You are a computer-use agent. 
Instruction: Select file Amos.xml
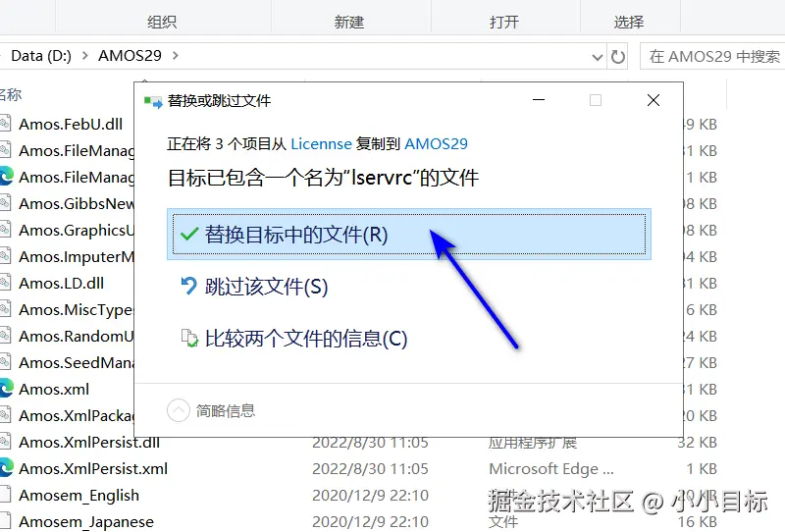54,390
